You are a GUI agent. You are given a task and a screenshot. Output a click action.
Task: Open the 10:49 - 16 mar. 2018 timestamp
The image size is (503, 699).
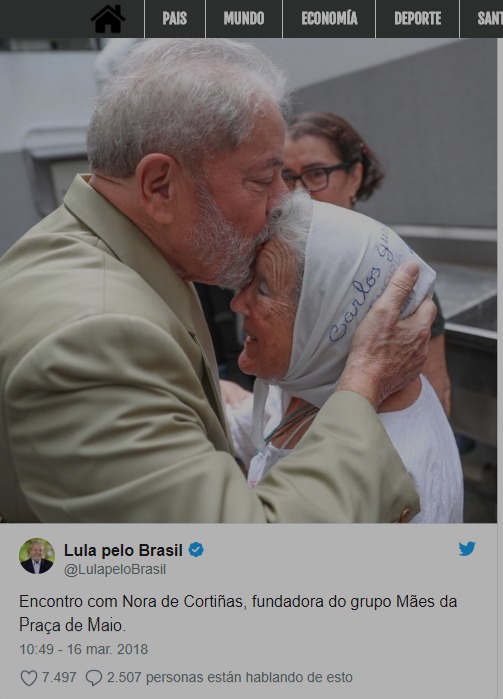tap(83, 649)
